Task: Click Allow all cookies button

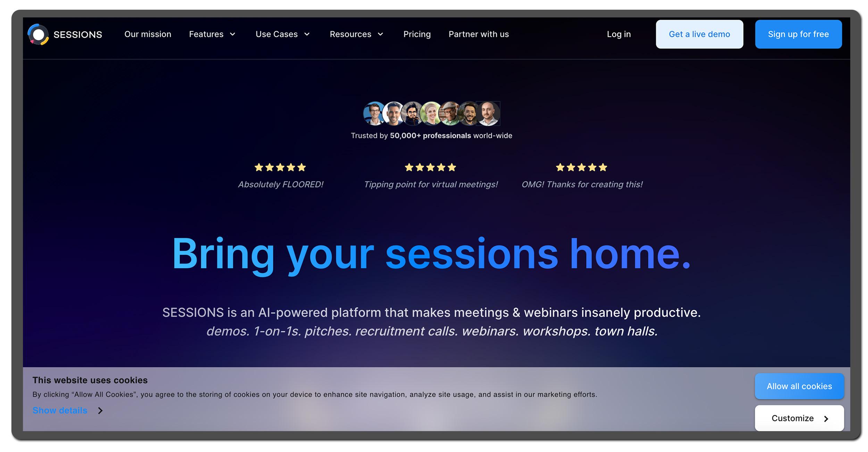Action: click(799, 386)
